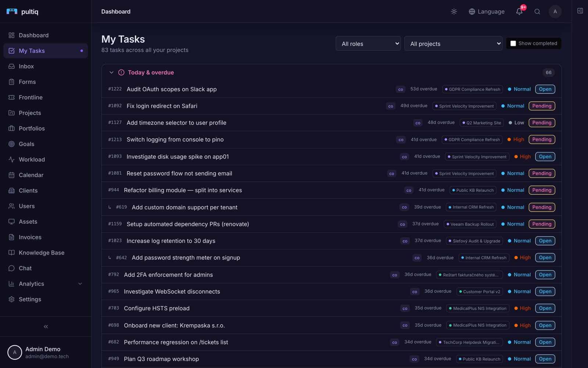Click co badge on Reset password flow task
The image size is (588, 368).
pos(392,174)
